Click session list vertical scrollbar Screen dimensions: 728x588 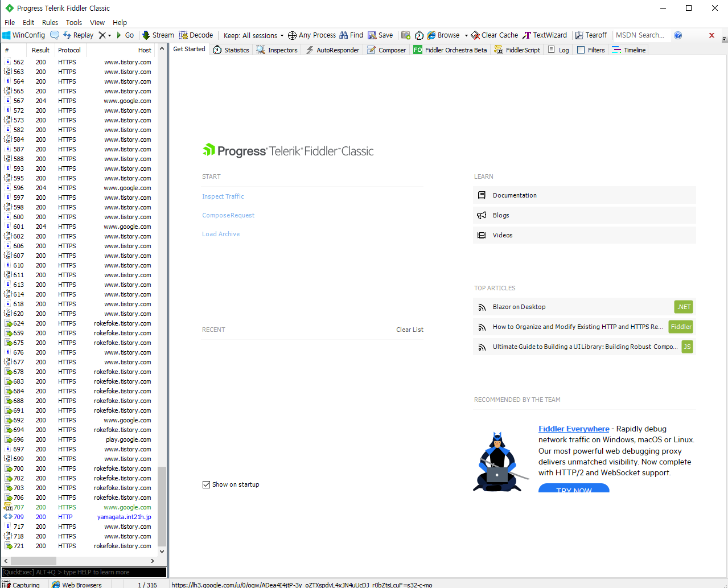pos(162,507)
